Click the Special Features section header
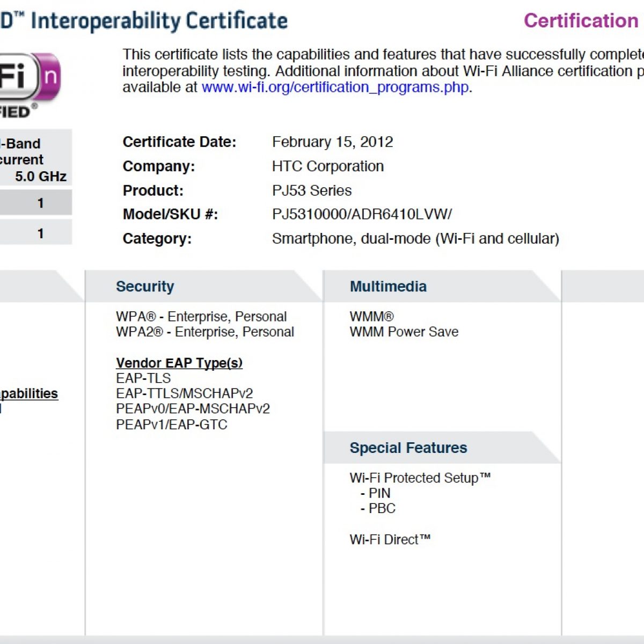 coord(408,448)
